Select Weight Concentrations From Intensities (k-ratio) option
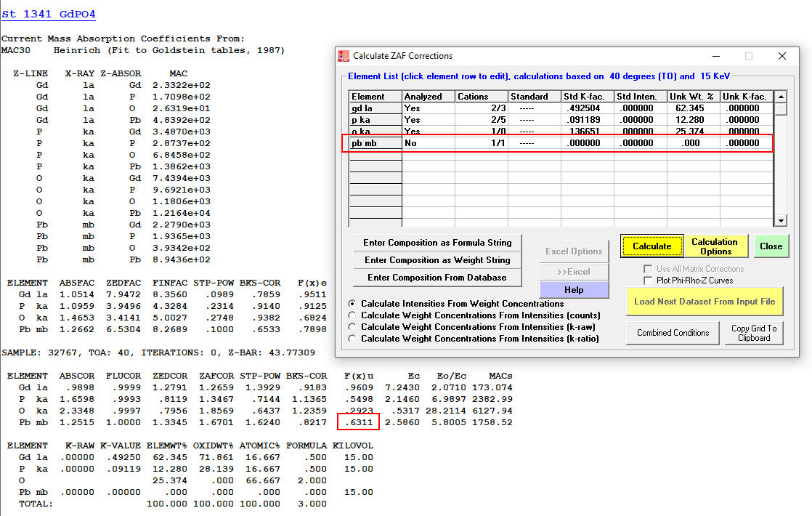 click(353, 339)
